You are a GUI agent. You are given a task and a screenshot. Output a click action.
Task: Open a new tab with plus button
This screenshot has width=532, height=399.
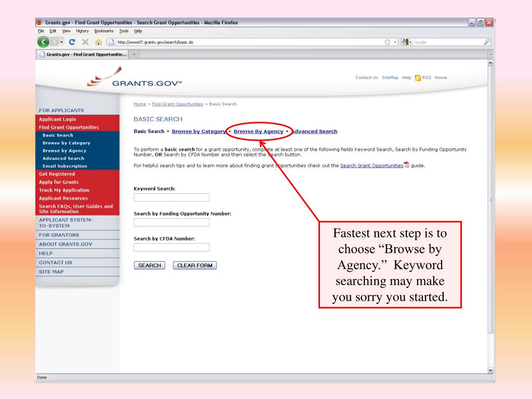(x=134, y=54)
